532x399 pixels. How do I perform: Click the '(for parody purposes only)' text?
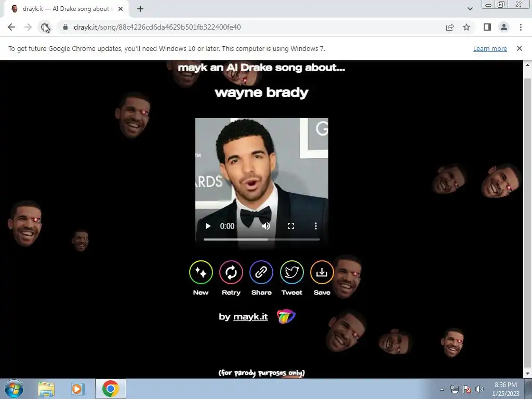coord(262,373)
